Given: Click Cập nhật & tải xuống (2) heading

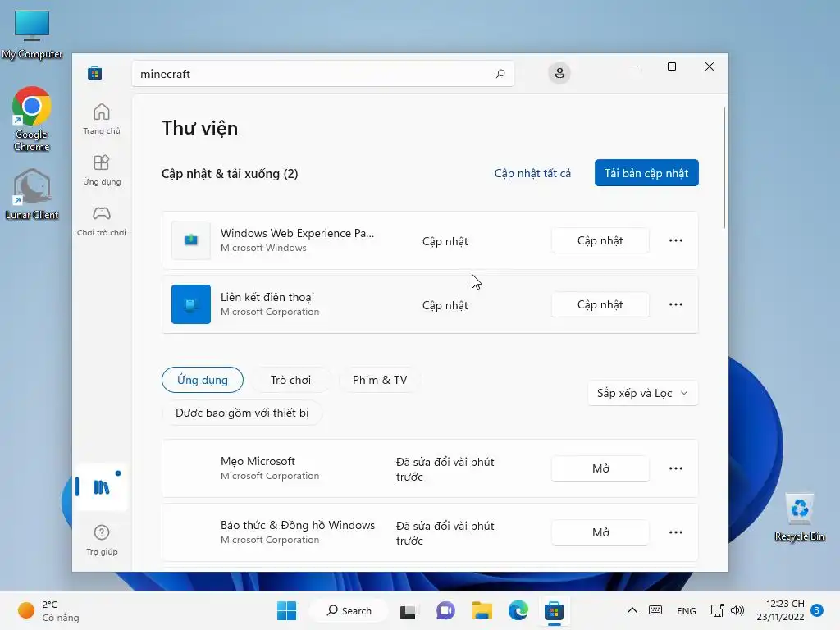Looking at the screenshot, I should pyautogui.click(x=230, y=174).
